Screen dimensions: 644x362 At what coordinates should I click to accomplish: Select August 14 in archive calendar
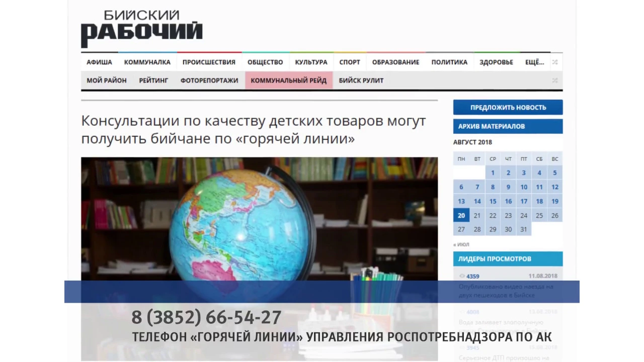pyautogui.click(x=477, y=201)
